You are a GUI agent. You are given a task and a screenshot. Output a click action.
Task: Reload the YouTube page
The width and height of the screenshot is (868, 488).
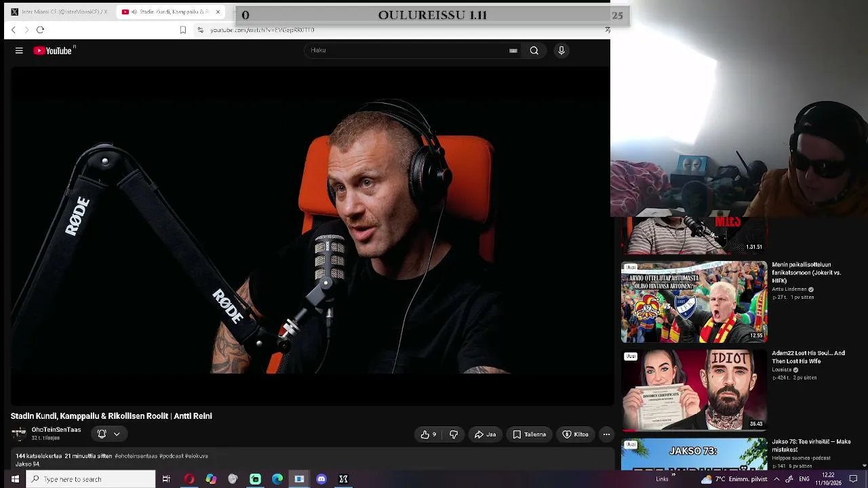point(40,30)
